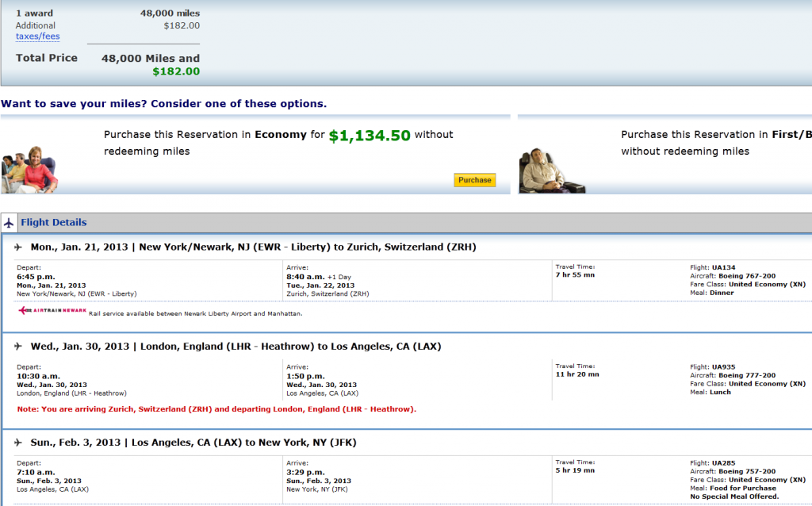Click plane icon beside Mon., Jan. 21, 2013 segment

pos(19,247)
